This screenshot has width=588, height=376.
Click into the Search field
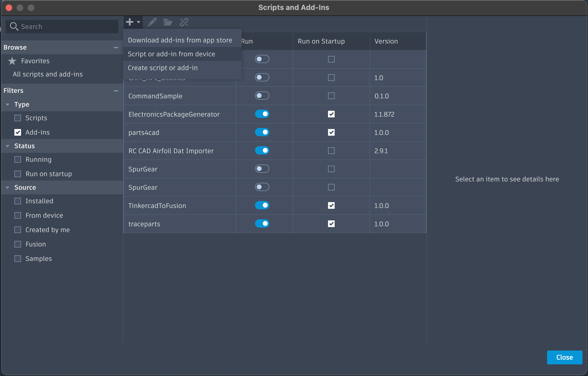66,27
